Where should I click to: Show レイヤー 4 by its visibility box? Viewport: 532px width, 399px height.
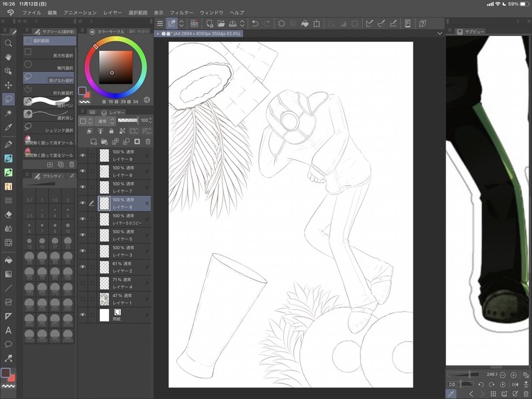pyautogui.click(x=83, y=282)
